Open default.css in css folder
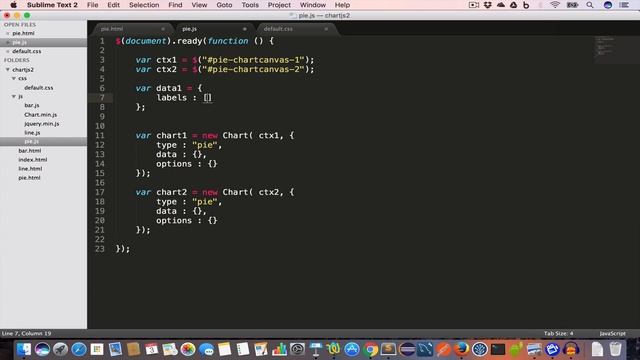 coord(38,88)
